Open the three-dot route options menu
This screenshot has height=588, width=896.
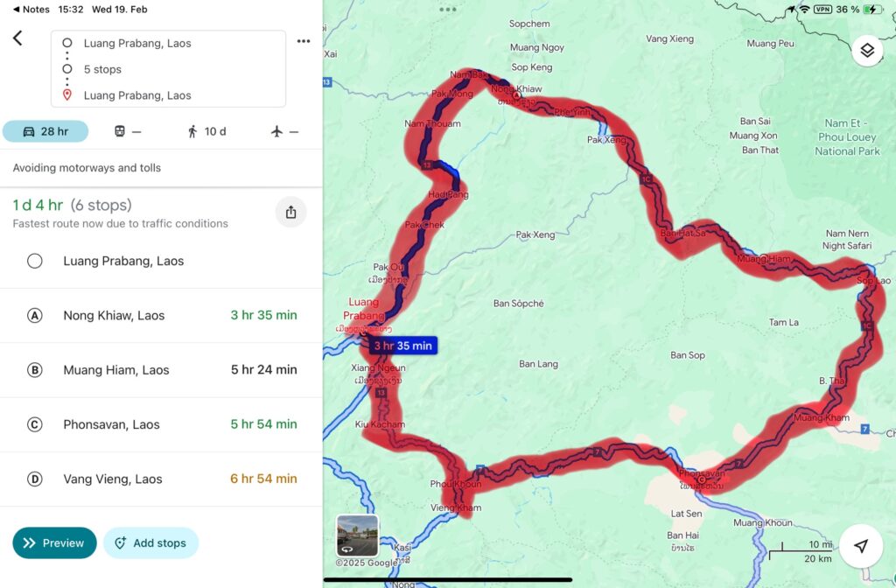point(304,41)
